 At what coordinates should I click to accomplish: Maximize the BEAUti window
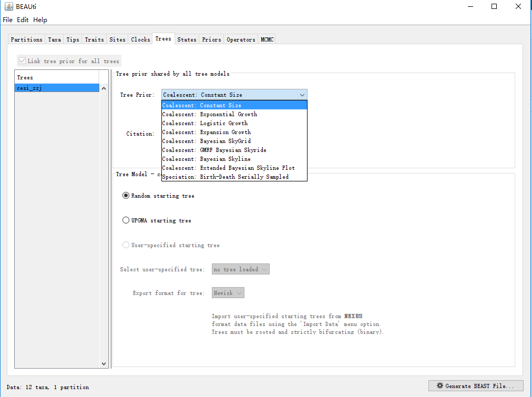494,6
